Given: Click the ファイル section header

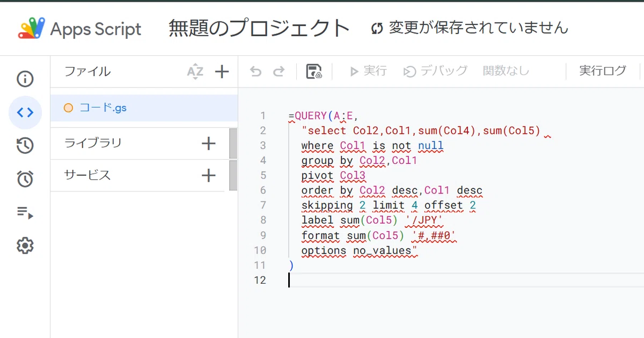Looking at the screenshot, I should [87, 71].
